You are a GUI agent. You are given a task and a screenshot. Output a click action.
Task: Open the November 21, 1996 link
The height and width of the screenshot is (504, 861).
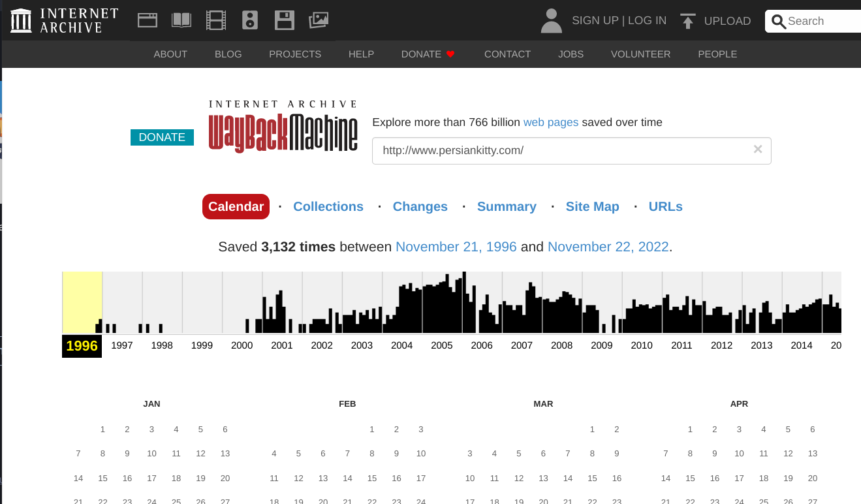click(456, 247)
